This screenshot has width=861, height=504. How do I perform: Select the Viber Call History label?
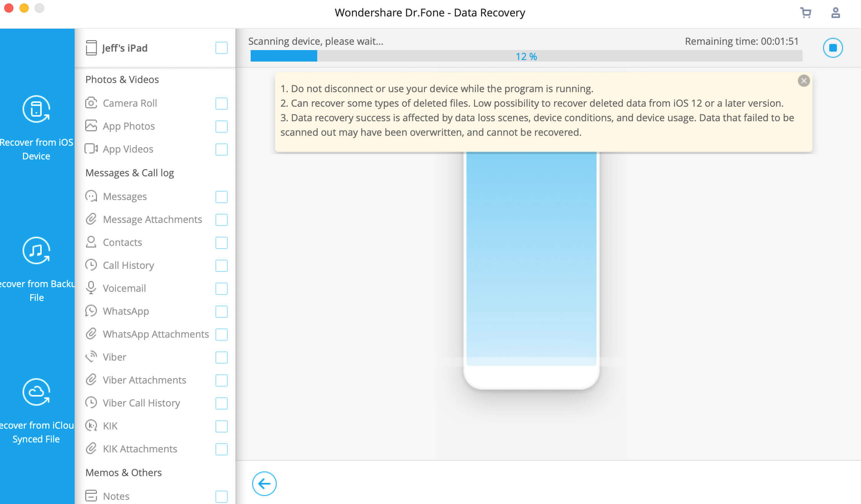141,403
